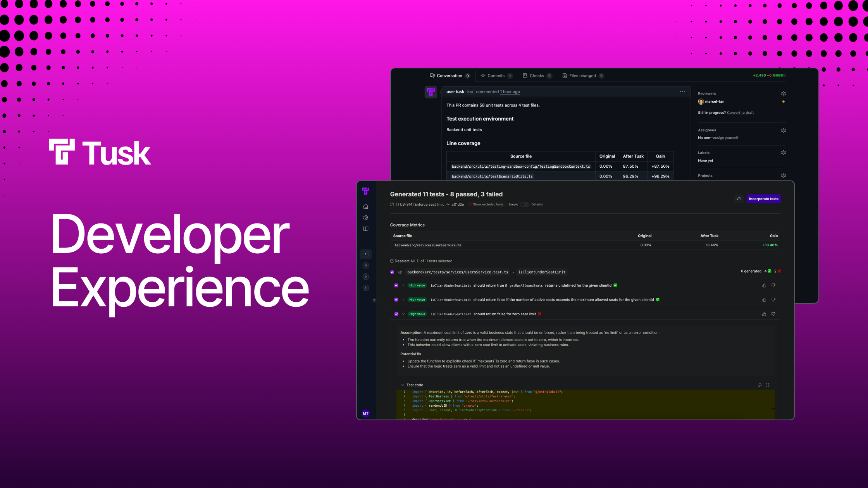Thumbs up the 'returns undefined' test

pyautogui.click(x=764, y=285)
